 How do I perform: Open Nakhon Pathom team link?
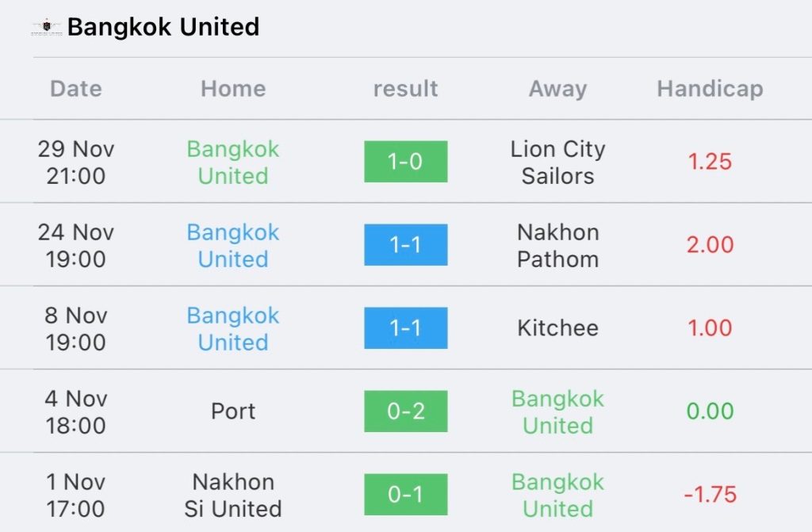tap(557, 246)
